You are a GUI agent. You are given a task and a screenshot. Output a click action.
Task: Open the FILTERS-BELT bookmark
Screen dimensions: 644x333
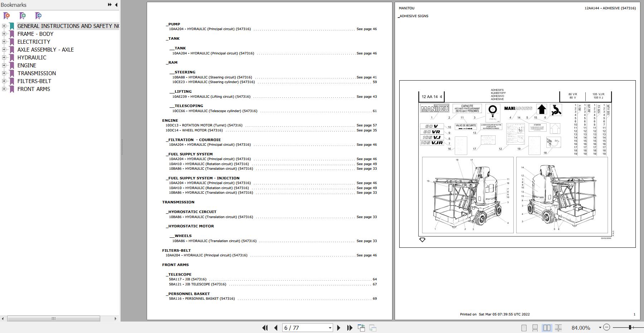(x=34, y=81)
